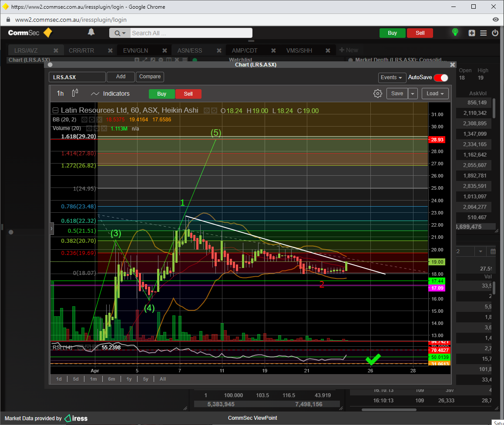Open chart settings gear icon
This screenshot has width=504, height=425.
(377, 94)
